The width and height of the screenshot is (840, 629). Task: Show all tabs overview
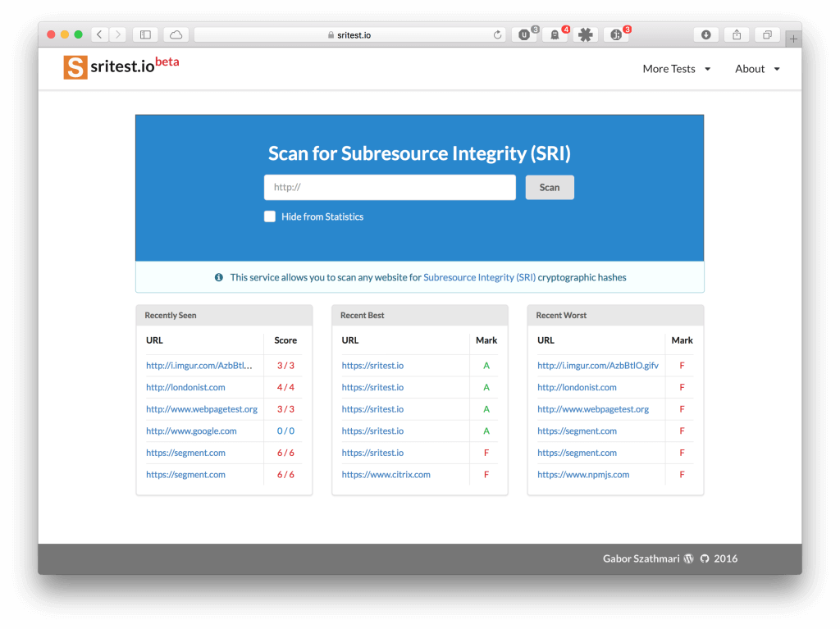(767, 34)
